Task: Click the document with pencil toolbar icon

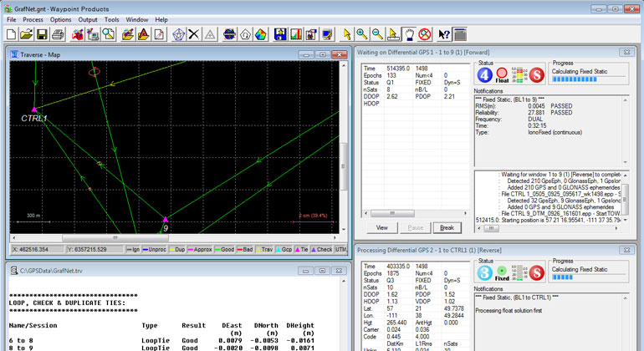Action: (x=159, y=34)
